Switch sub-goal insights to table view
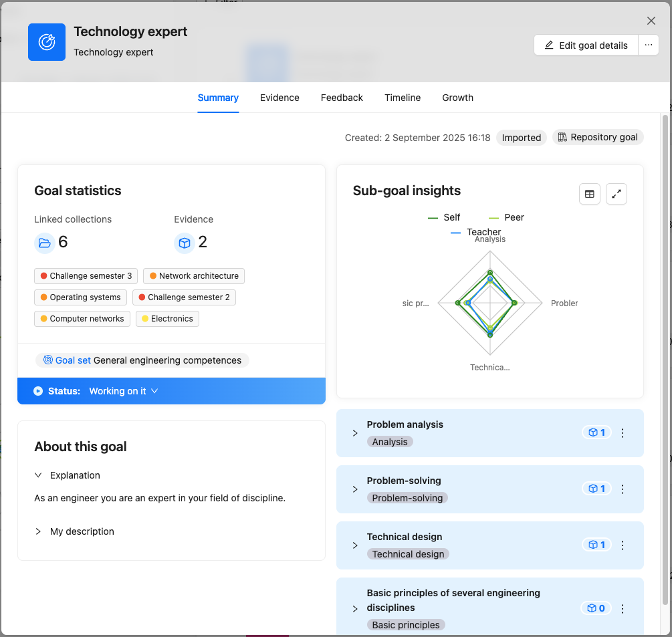The height and width of the screenshot is (637, 672). click(x=590, y=194)
